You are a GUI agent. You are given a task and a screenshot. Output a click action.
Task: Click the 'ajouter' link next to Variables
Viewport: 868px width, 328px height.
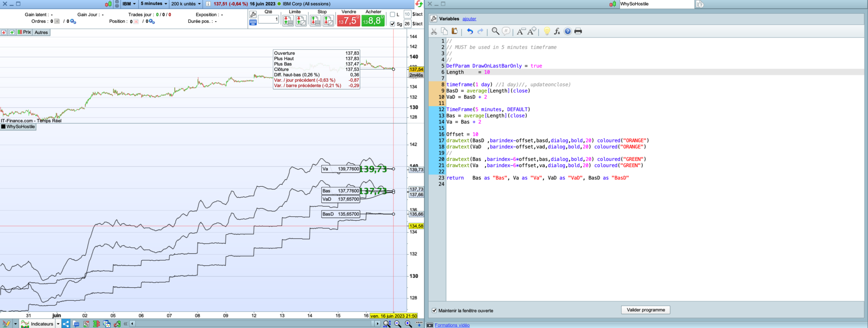469,19
